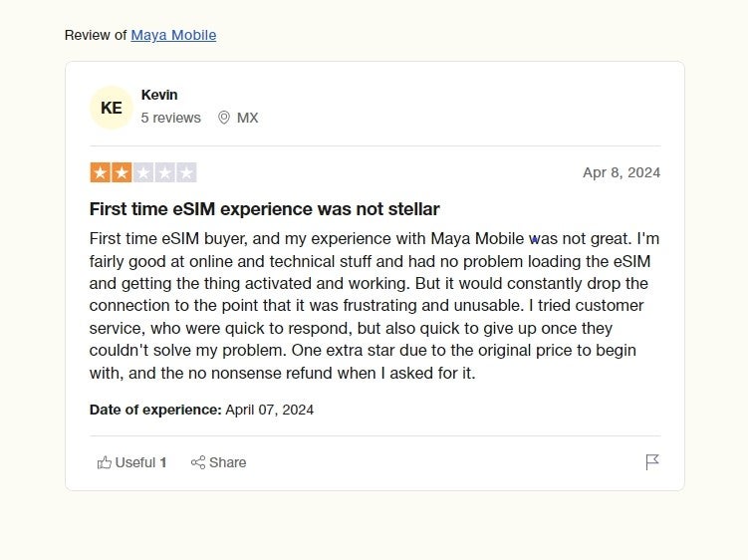
Task: Click the second orange rating star
Action: [122, 172]
